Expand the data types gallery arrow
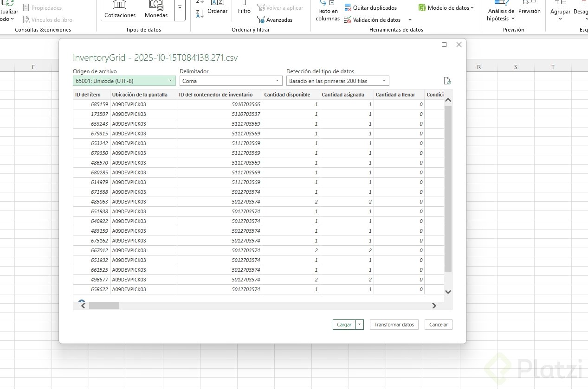The image size is (588, 389). [180, 8]
